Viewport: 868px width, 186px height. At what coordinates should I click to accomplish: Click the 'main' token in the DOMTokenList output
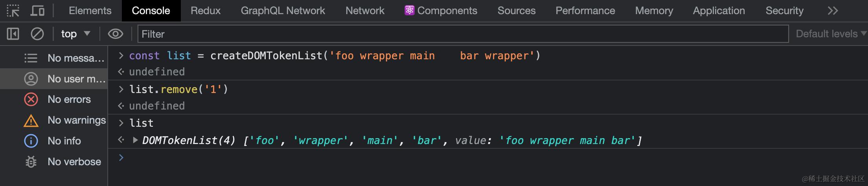tap(380, 140)
